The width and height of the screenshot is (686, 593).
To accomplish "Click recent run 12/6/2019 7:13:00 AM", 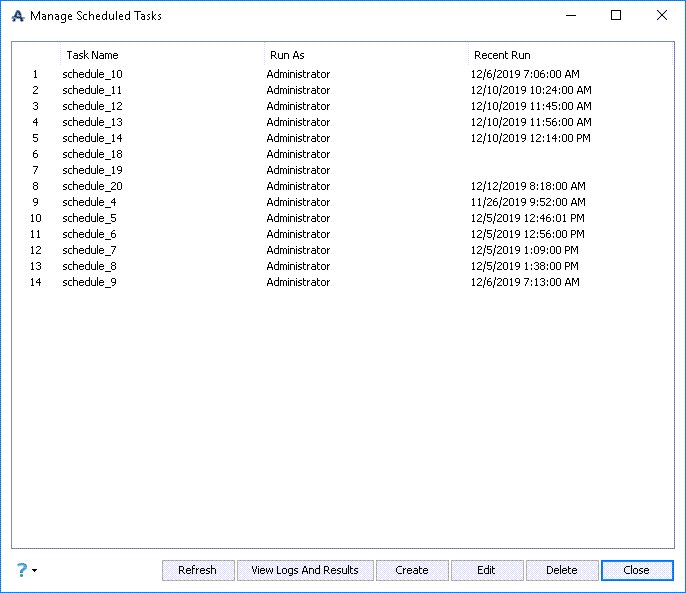I will [525, 282].
